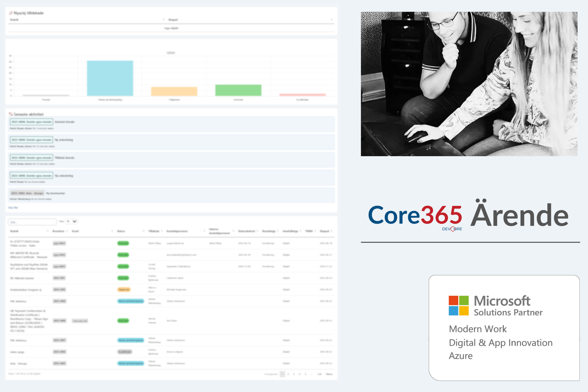
Task: Click the black-and-white photo of two people
Action: coord(469,84)
